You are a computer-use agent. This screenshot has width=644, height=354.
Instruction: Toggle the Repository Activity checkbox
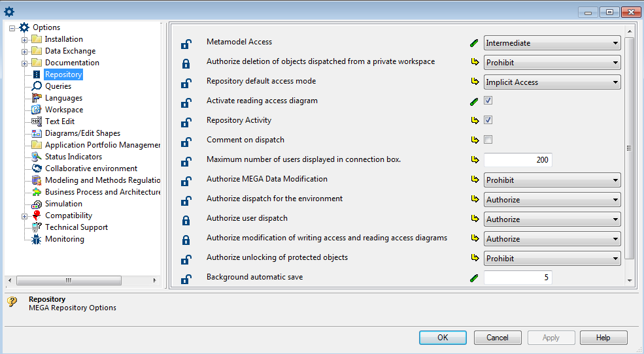tap(488, 120)
